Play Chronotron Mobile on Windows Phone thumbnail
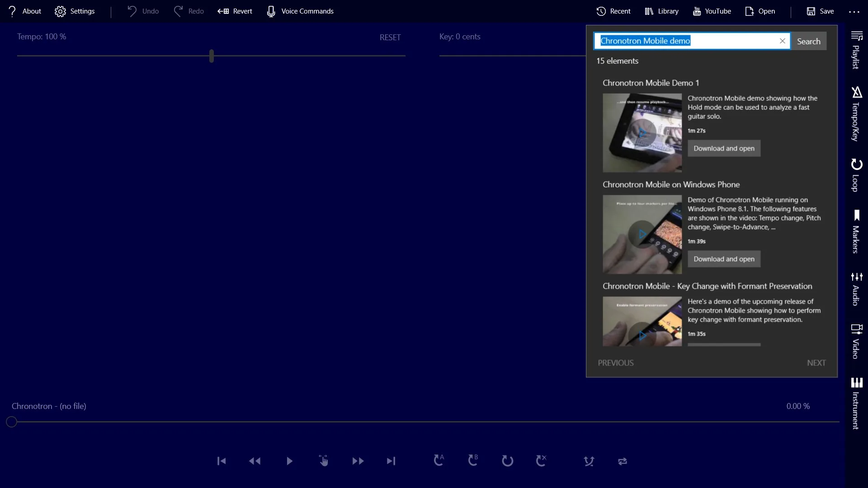Screen dimensions: 868x488 (x=642, y=235)
